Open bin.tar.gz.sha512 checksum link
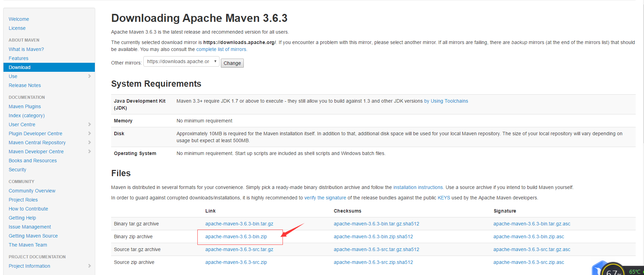Screen dimensions: 644x275 (376, 224)
